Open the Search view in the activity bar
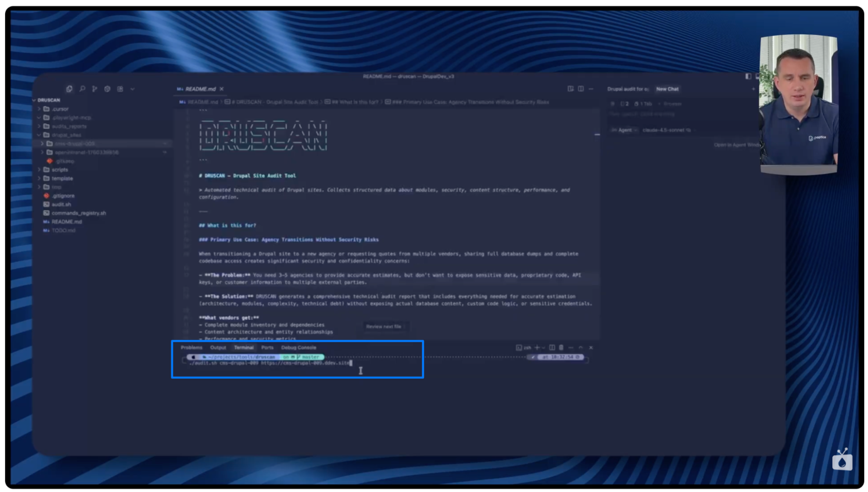 point(82,89)
